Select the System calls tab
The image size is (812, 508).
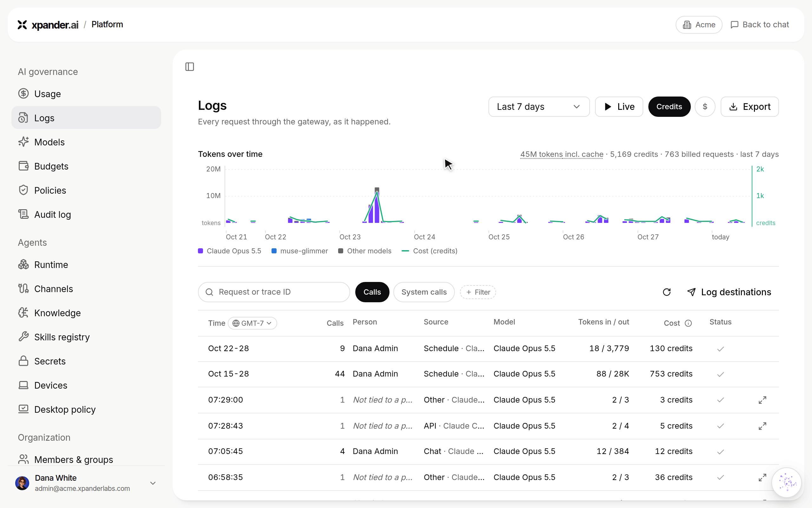424,292
